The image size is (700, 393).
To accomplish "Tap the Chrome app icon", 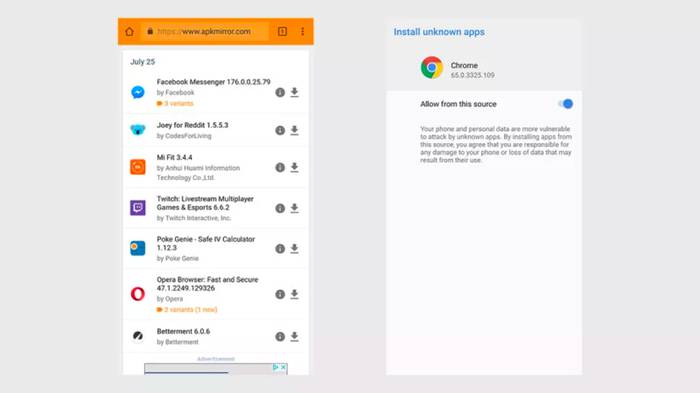I will (x=432, y=67).
